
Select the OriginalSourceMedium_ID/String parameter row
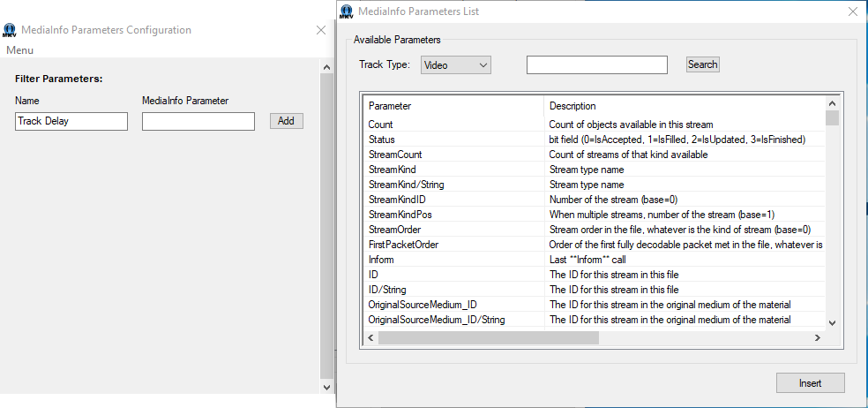point(594,320)
